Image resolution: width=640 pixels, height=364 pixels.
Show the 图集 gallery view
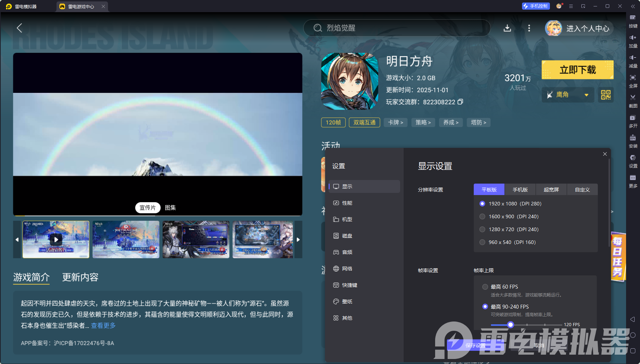pyautogui.click(x=170, y=208)
